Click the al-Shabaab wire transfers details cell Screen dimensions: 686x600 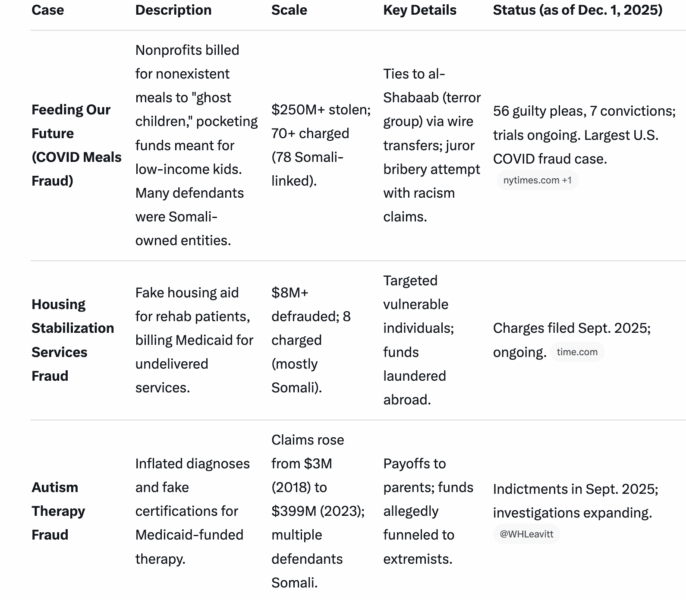click(431, 145)
